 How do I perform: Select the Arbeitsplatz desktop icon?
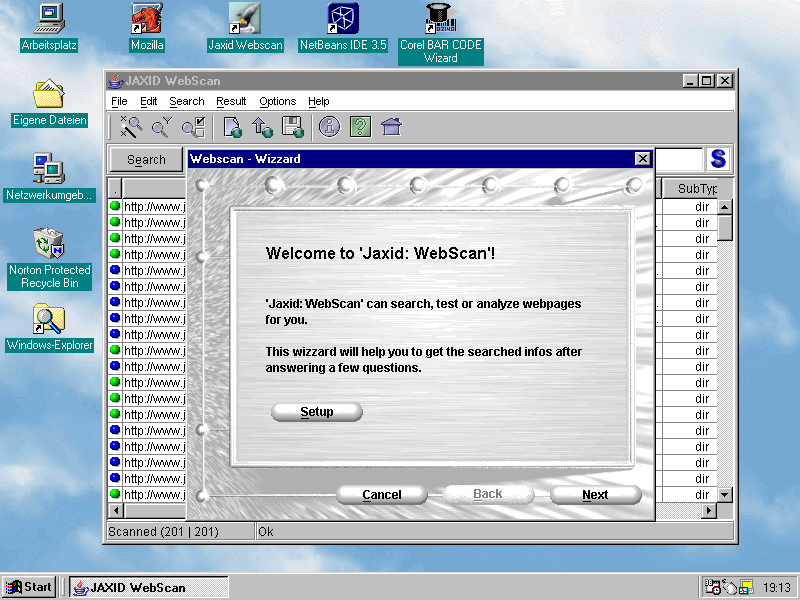tap(49, 27)
